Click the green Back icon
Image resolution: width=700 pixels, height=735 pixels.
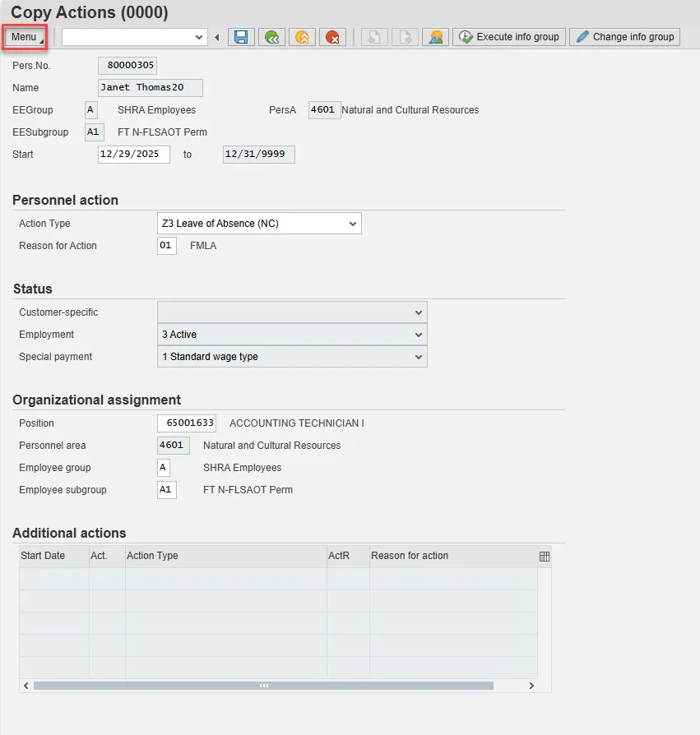click(x=271, y=37)
